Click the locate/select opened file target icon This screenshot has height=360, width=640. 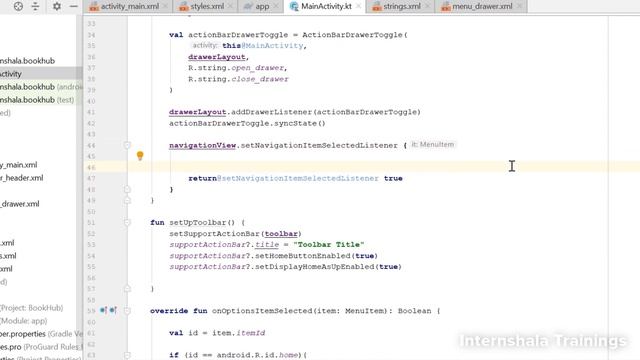coord(18,6)
